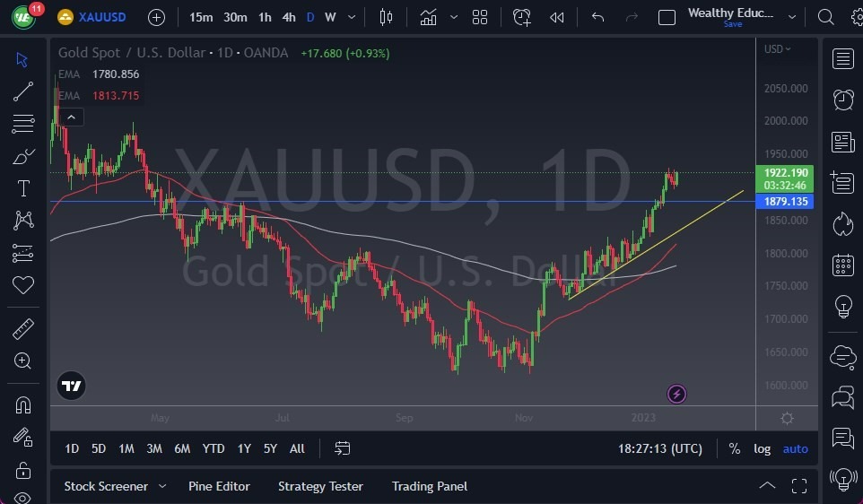Open the Fibonacci retracement tools

tap(22, 124)
